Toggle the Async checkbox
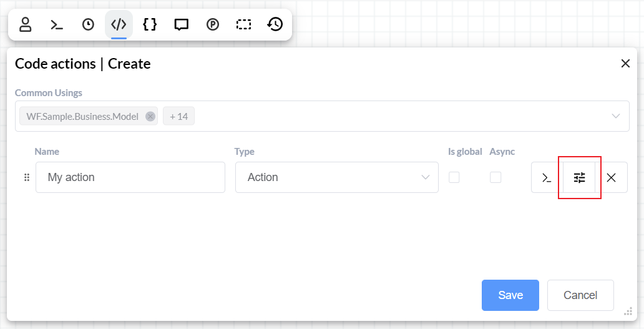This screenshot has height=329, width=644. [495, 177]
